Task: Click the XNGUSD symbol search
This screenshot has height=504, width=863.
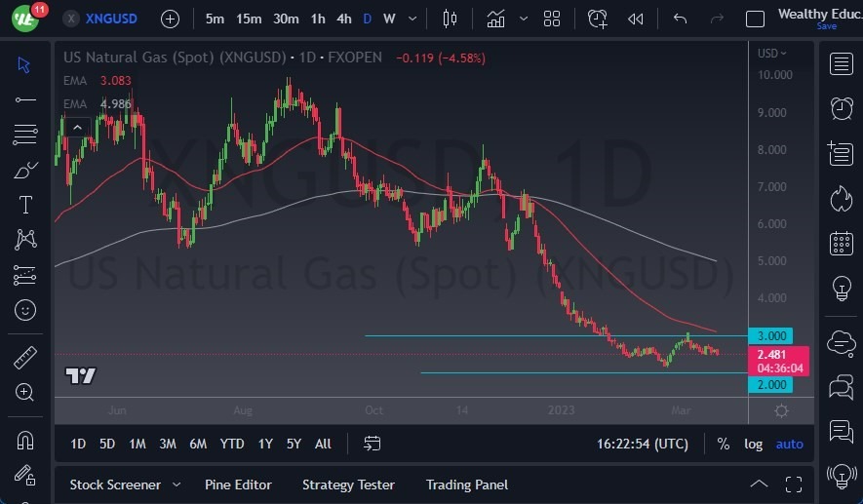Action: point(111,19)
